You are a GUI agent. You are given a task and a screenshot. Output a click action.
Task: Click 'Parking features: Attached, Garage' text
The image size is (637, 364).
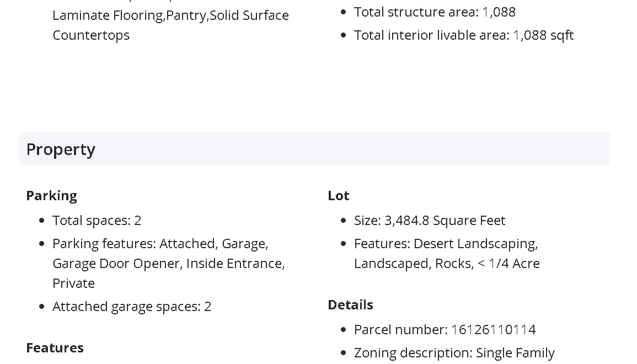pyautogui.click(x=160, y=244)
